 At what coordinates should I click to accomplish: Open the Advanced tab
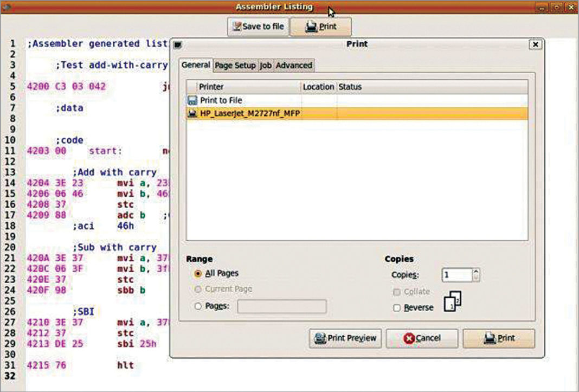pos(293,65)
